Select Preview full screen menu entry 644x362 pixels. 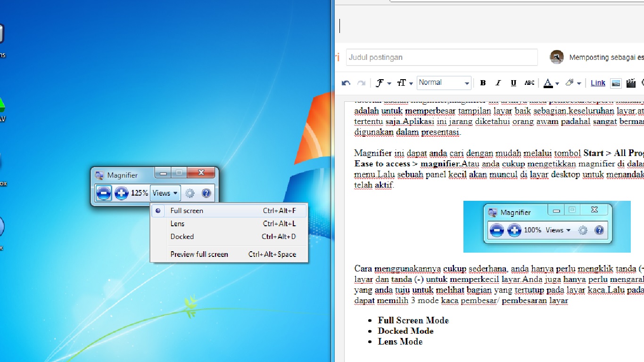click(229, 254)
